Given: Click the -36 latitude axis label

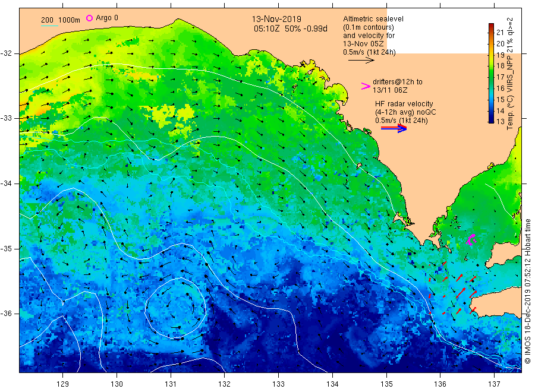Looking at the screenshot, I should pyautogui.click(x=7, y=313).
